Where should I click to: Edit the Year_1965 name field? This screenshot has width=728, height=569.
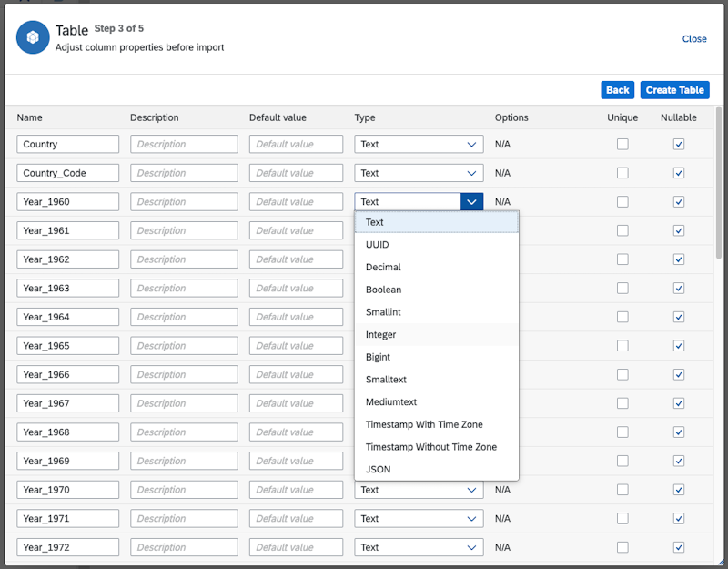click(x=67, y=346)
